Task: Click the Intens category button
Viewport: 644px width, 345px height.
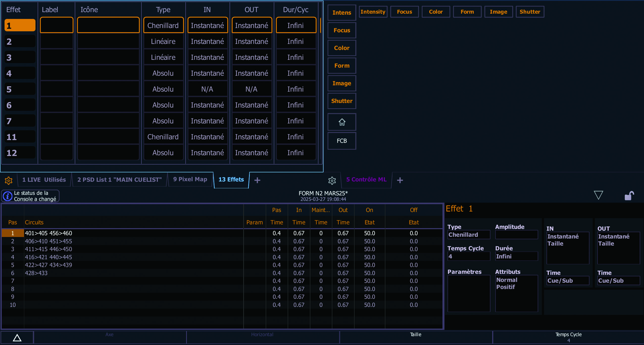Action: (x=342, y=13)
